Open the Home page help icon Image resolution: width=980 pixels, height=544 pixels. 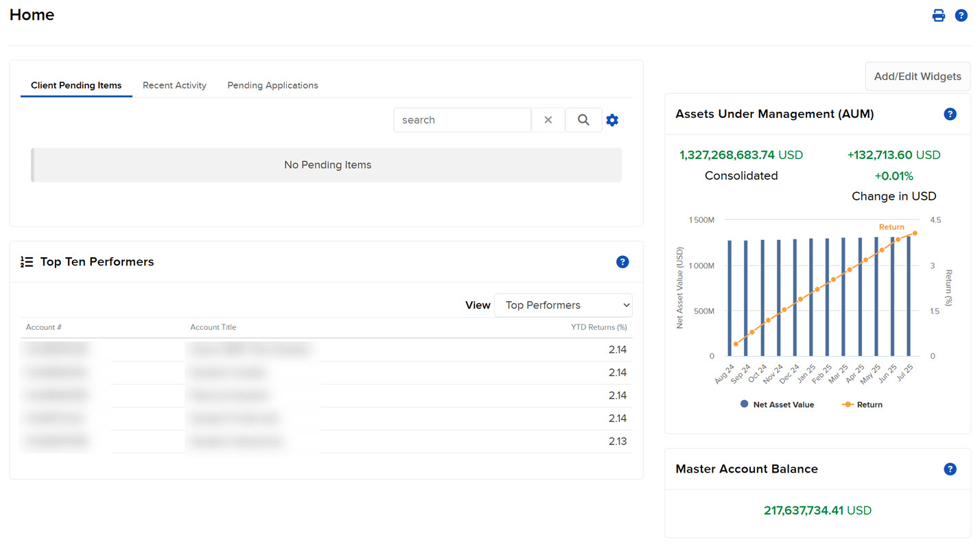coord(961,15)
